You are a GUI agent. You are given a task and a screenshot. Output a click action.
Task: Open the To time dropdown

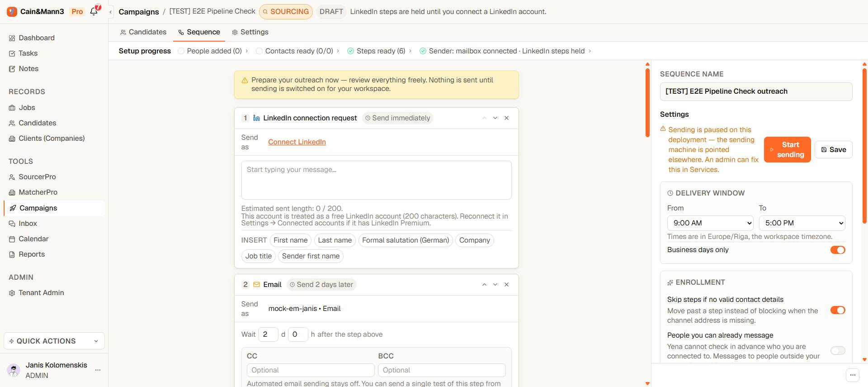[802, 223]
